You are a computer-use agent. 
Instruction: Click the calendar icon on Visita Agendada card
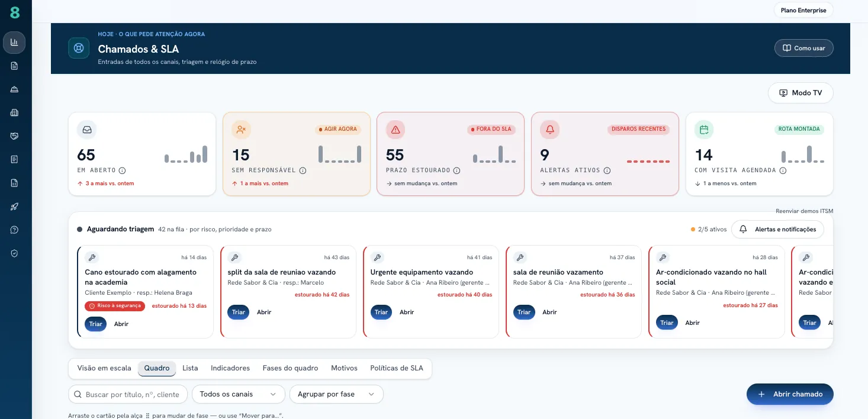pyautogui.click(x=704, y=130)
